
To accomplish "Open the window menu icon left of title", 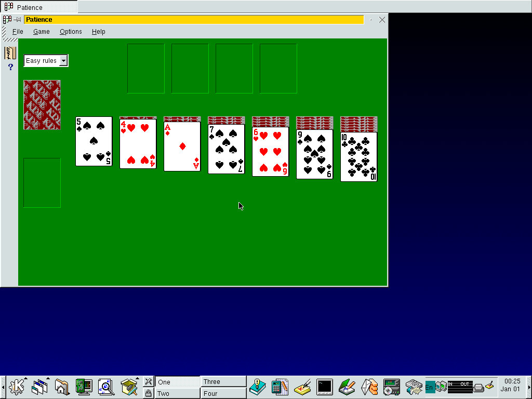I will [7, 20].
